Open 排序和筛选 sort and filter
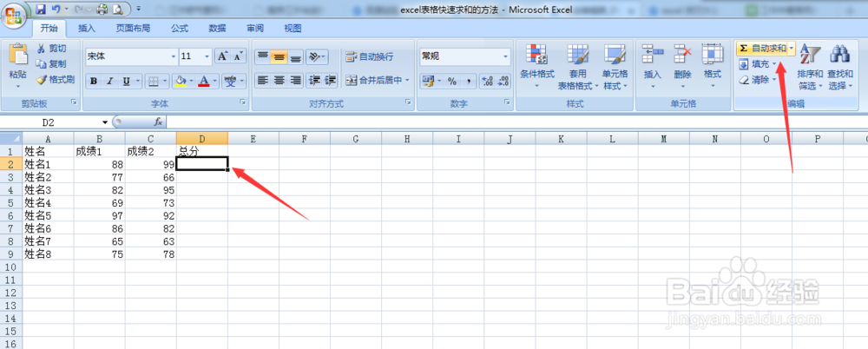Viewport: 868px width, 349px height. tap(810, 67)
